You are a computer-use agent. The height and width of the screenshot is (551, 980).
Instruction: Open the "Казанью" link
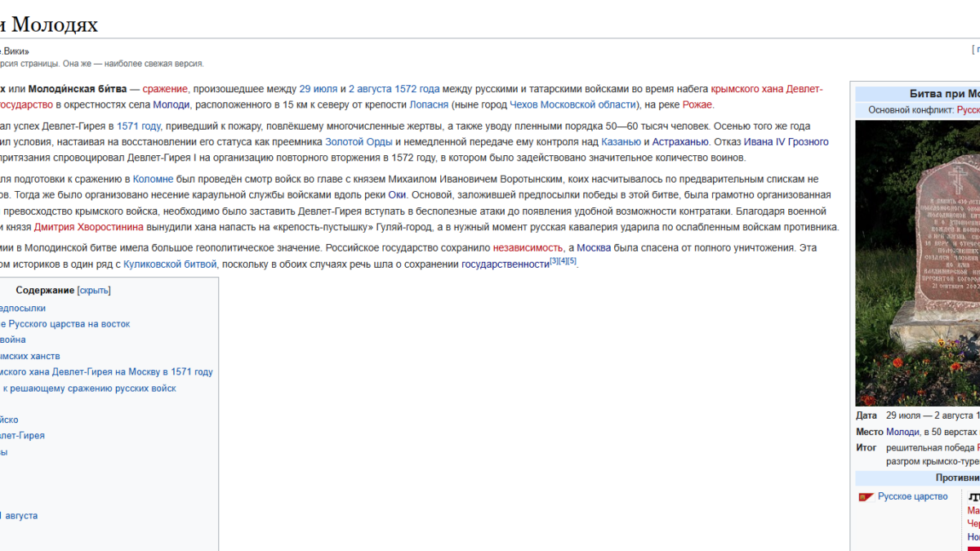(621, 141)
